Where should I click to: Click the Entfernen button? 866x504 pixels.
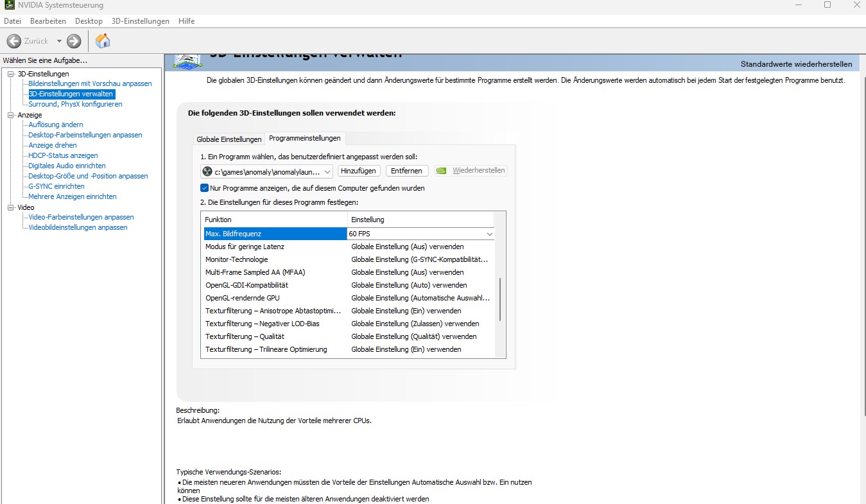[x=406, y=171]
